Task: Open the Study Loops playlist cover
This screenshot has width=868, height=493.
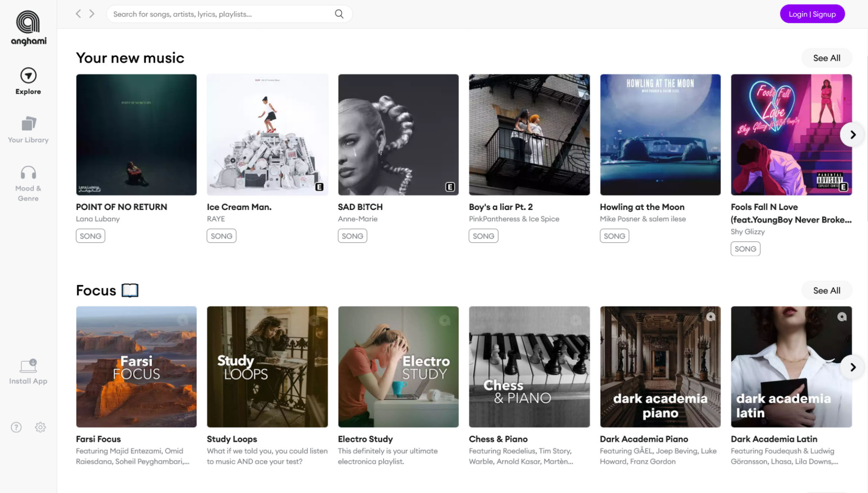Action: click(267, 367)
